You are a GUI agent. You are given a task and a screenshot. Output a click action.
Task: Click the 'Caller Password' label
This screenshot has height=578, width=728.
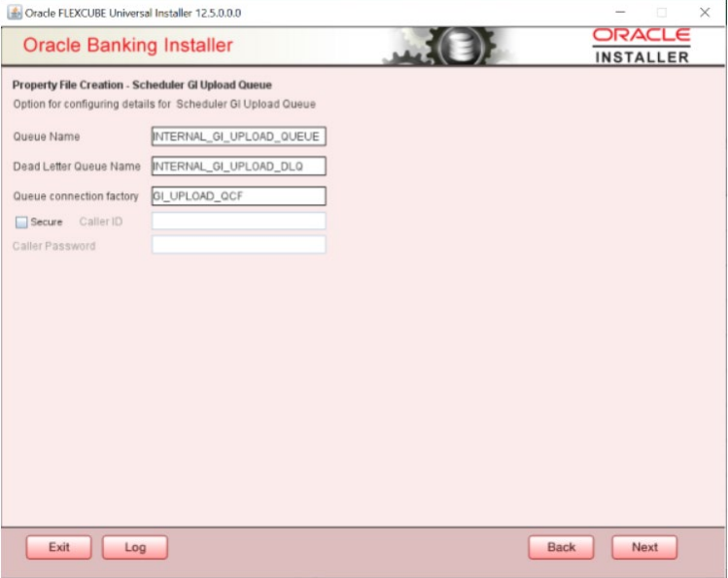[53, 246]
